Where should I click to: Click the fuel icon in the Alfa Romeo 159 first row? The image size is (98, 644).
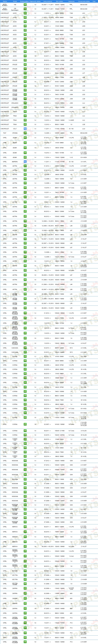click(25, 5)
